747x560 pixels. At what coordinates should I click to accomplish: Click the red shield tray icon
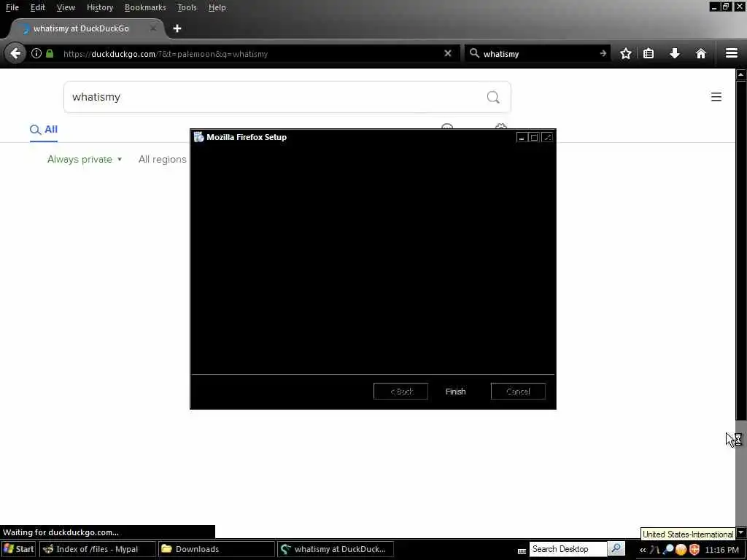tap(694, 550)
